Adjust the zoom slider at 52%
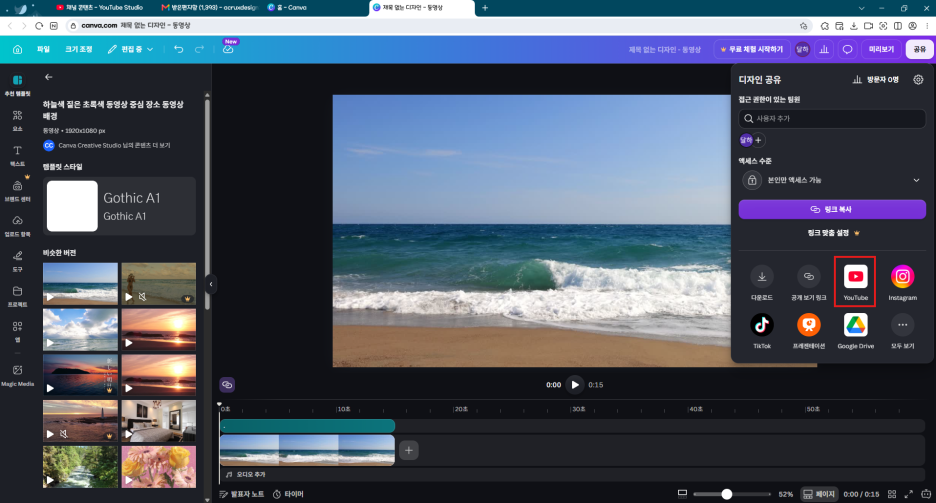936x503 pixels. coord(726,494)
